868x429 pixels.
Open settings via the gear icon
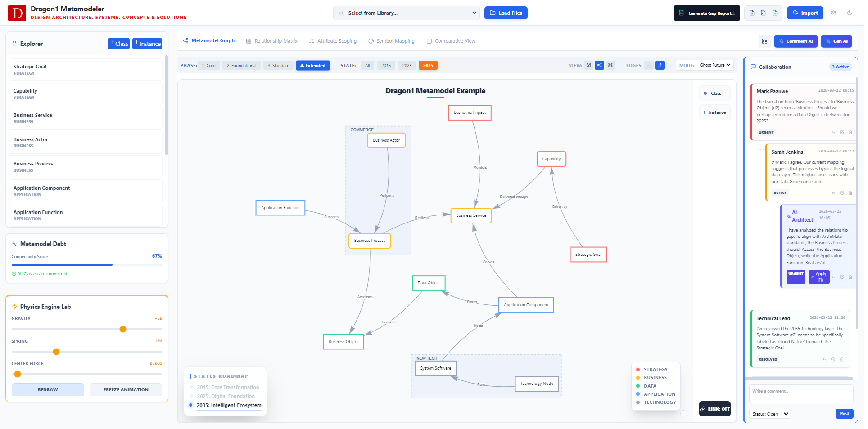(x=833, y=13)
